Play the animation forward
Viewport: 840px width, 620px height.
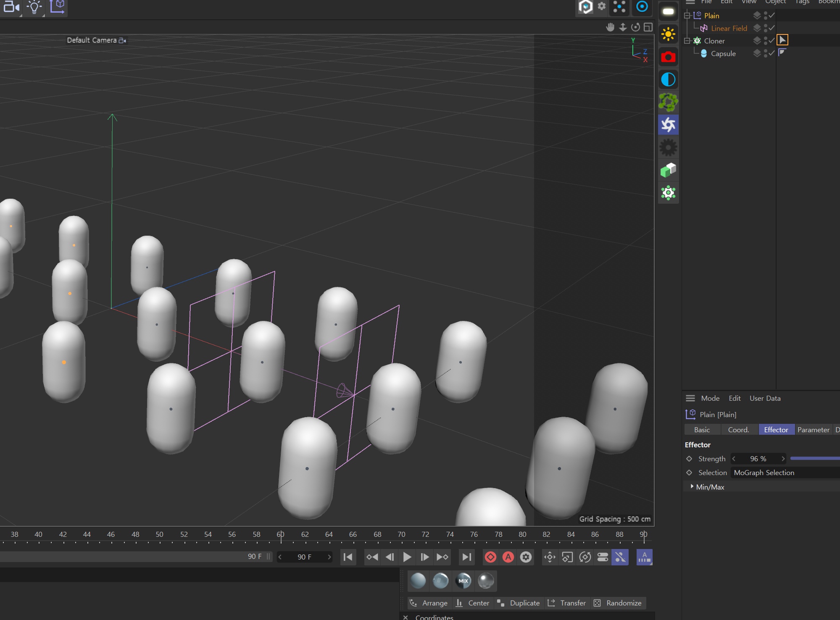pos(407,557)
